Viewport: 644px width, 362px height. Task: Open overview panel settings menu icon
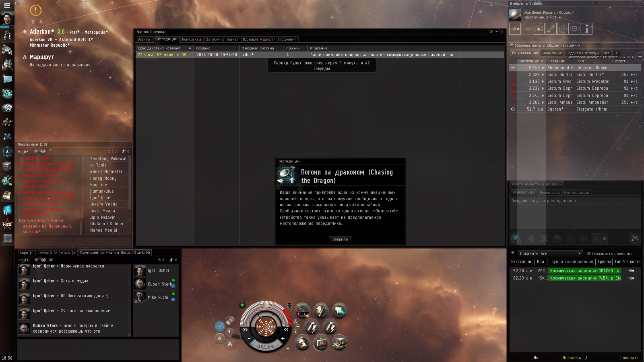click(512, 45)
